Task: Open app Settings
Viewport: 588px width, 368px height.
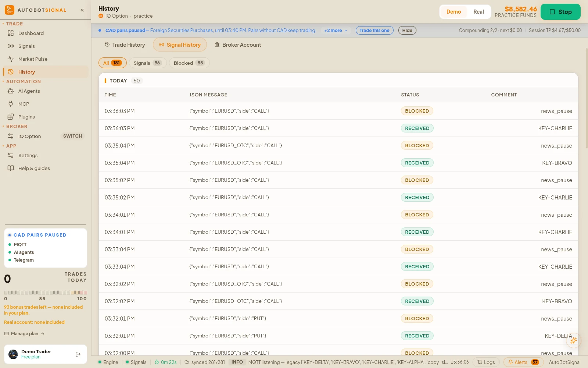Action: [x=46, y=155]
